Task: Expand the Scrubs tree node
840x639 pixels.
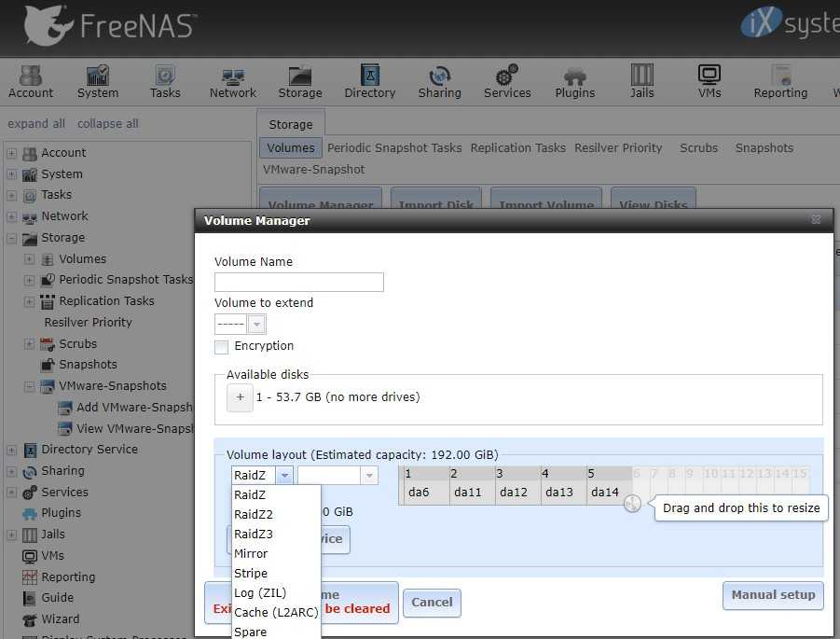Action: [x=29, y=344]
